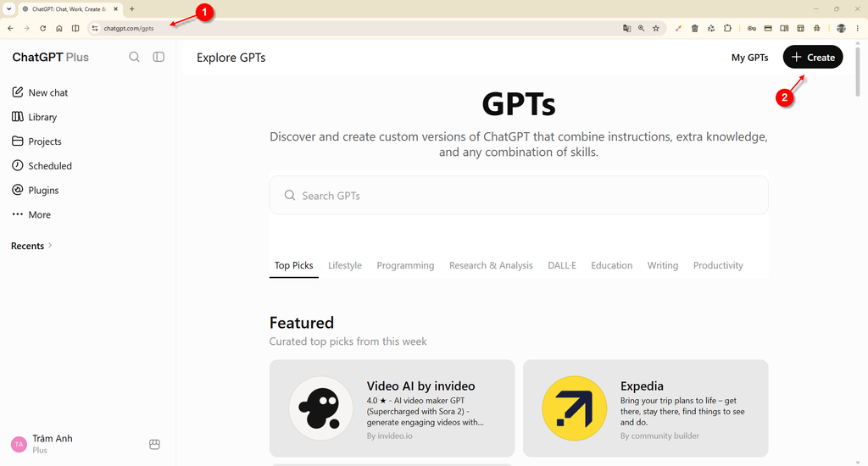Click the reading mode book icon
The image size is (868, 466).
coord(784,28)
